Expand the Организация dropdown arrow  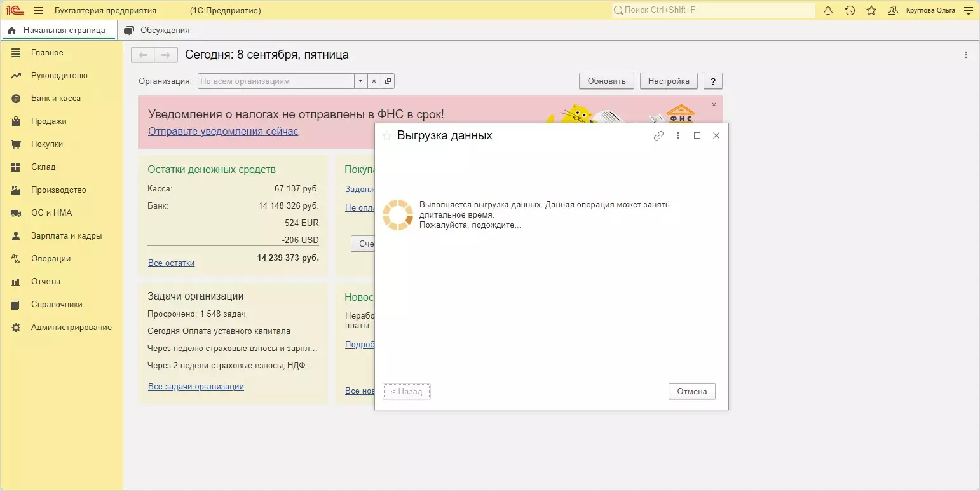click(361, 81)
